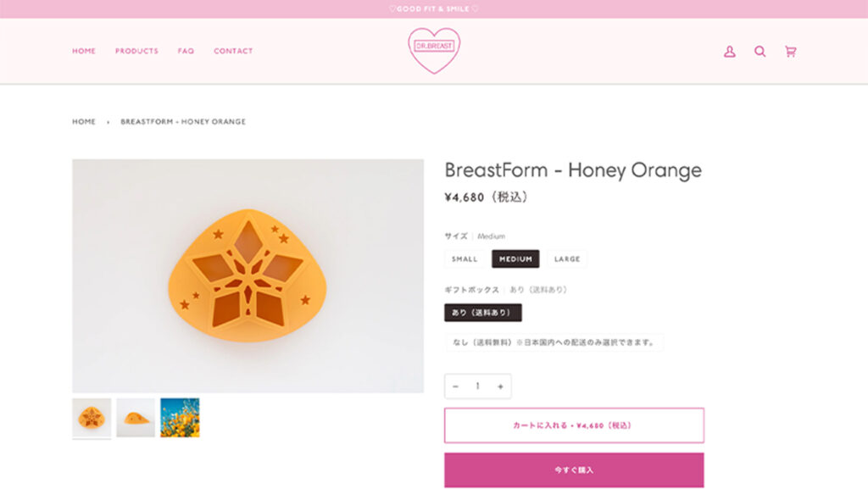Open the PRODUCTS menu item

coord(136,52)
